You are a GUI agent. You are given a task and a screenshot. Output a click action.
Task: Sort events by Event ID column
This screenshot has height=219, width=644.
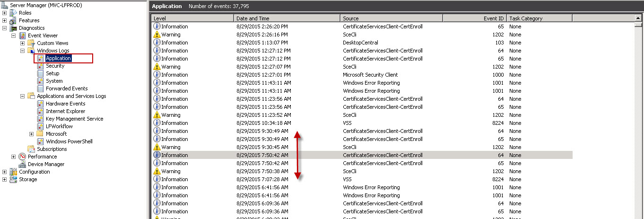(x=474, y=18)
